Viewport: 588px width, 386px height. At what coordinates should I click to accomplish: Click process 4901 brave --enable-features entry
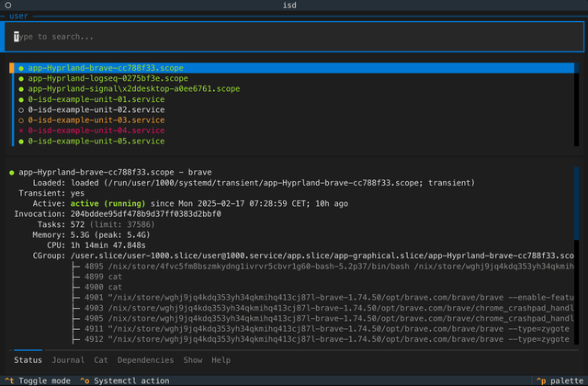(x=329, y=298)
